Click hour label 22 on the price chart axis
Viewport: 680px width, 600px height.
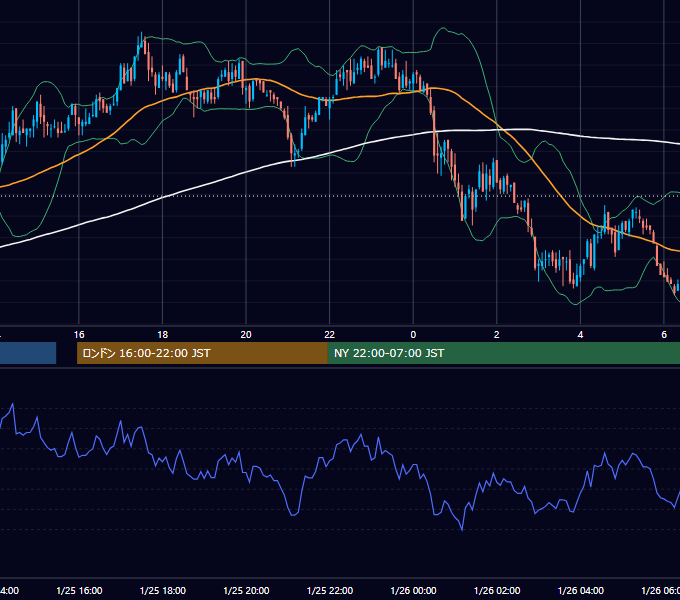(330, 335)
